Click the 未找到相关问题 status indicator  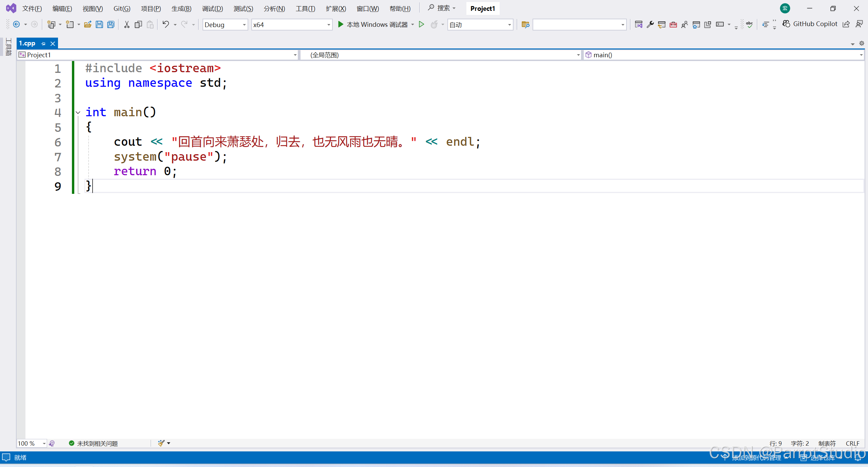tap(93, 443)
